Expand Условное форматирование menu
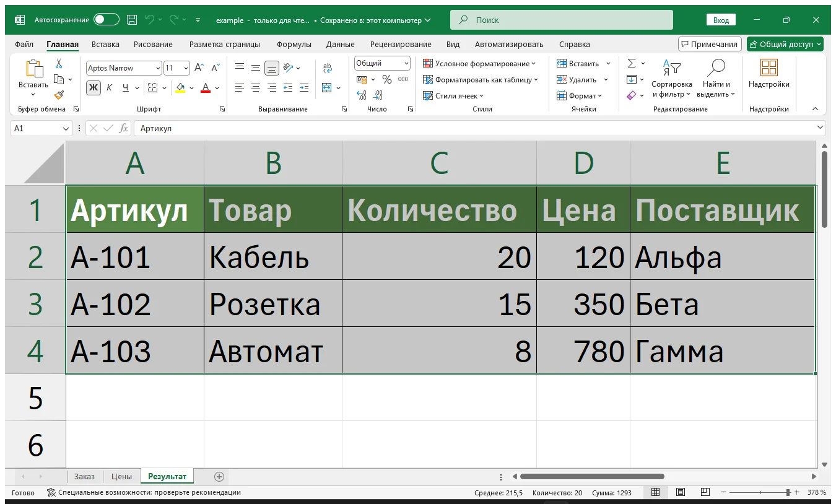Image resolution: width=836 pixels, height=504 pixels. (x=479, y=63)
